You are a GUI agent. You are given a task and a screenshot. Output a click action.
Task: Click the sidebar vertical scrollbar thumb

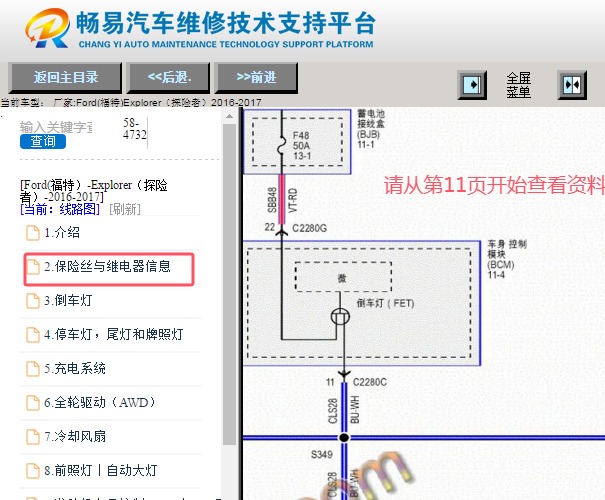[x=230, y=284]
